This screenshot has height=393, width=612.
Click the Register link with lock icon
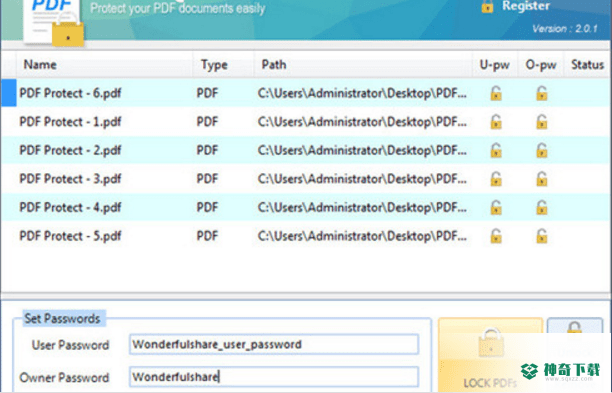point(515,6)
